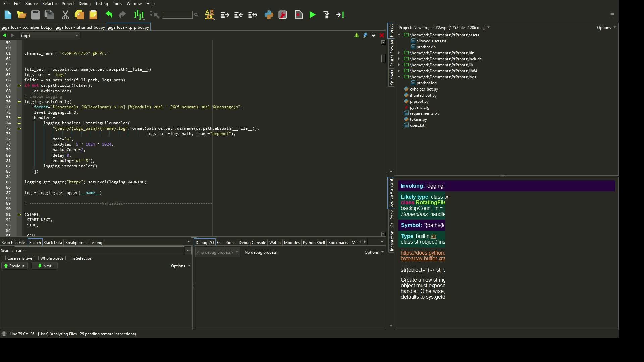
Task: Click the Run/Debug green play button
Action: click(313, 15)
